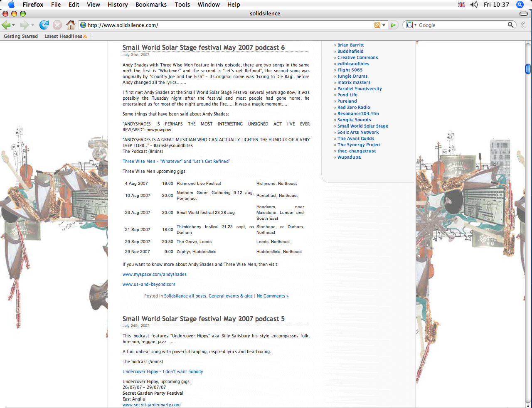Click the Reload page icon
Screen dimensions: 532x408
click(44, 25)
